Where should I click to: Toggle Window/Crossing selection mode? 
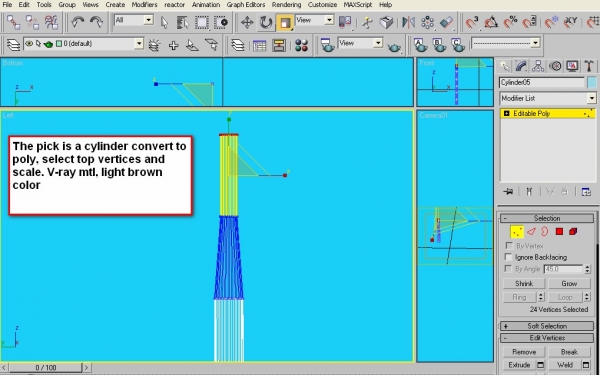[220, 23]
